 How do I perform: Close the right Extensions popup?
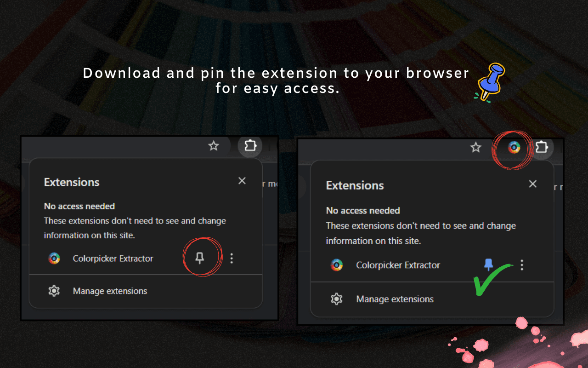pyautogui.click(x=533, y=184)
